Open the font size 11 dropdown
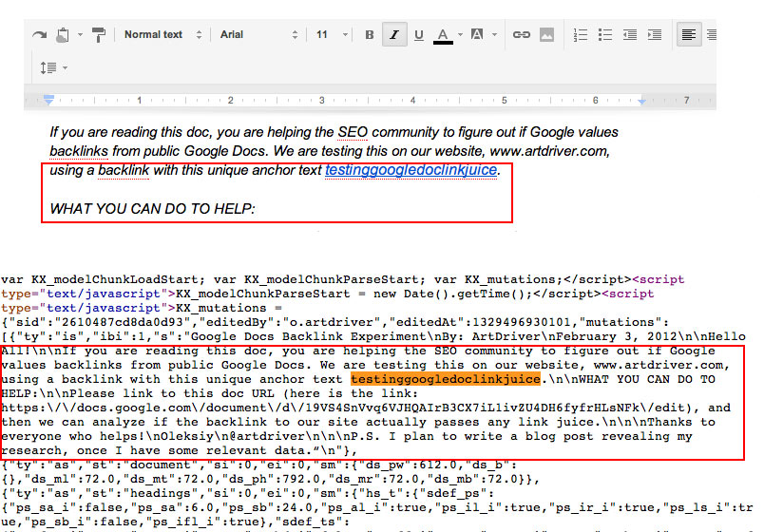This screenshot has width=764, height=532. pos(332,34)
